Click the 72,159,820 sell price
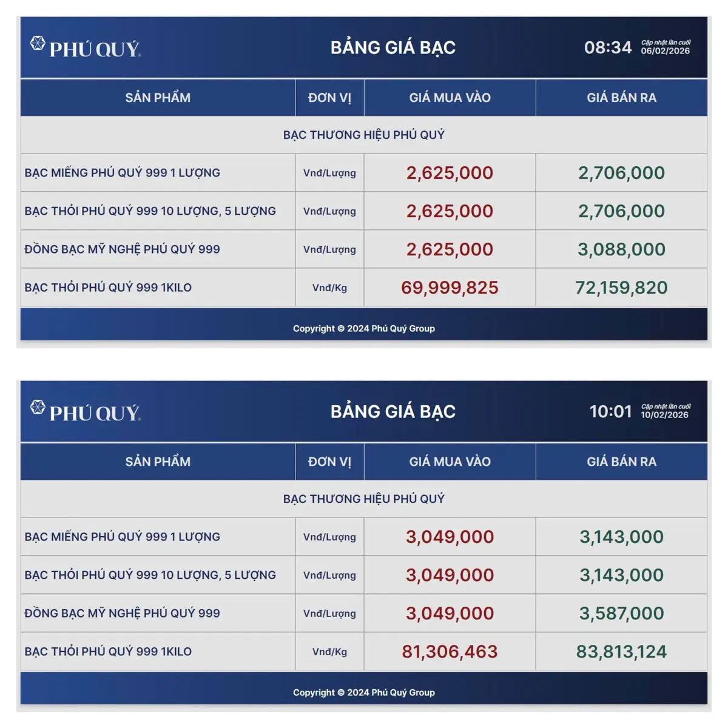 point(621,288)
